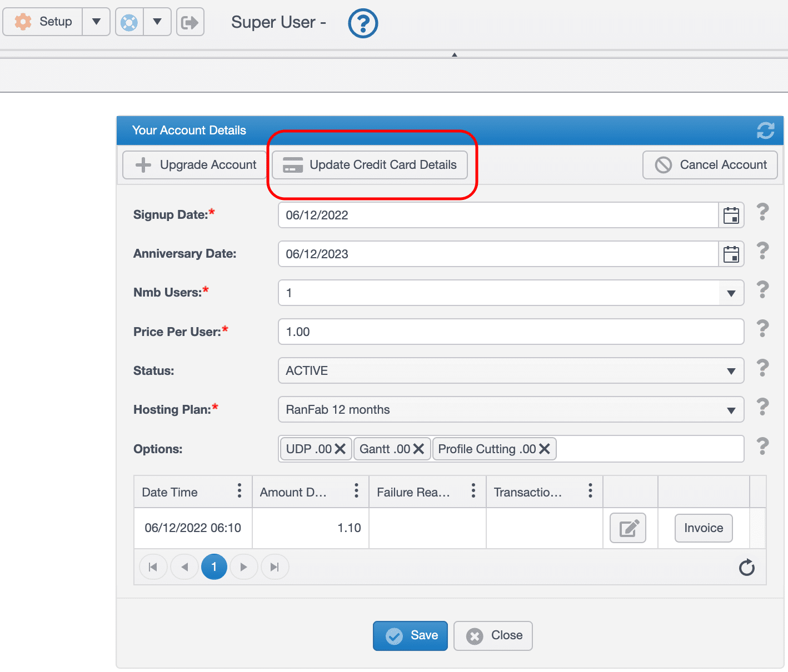Image resolution: width=788 pixels, height=672 pixels.
Task: Remove the UDP option chip
Action: 341,449
